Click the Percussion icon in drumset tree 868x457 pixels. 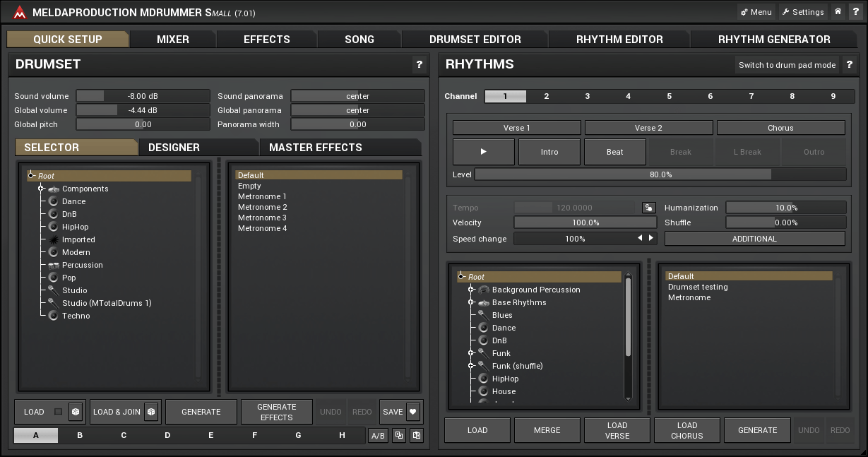(54, 265)
